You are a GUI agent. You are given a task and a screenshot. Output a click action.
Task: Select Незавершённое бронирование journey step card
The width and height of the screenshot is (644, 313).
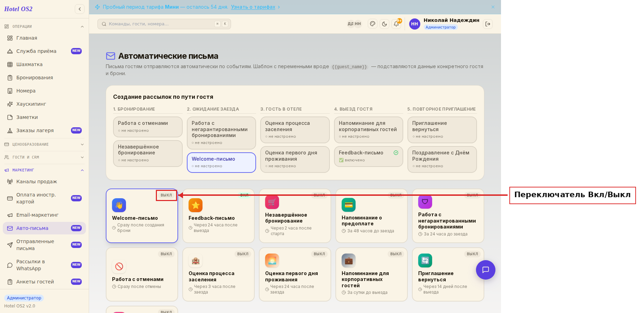(148, 153)
